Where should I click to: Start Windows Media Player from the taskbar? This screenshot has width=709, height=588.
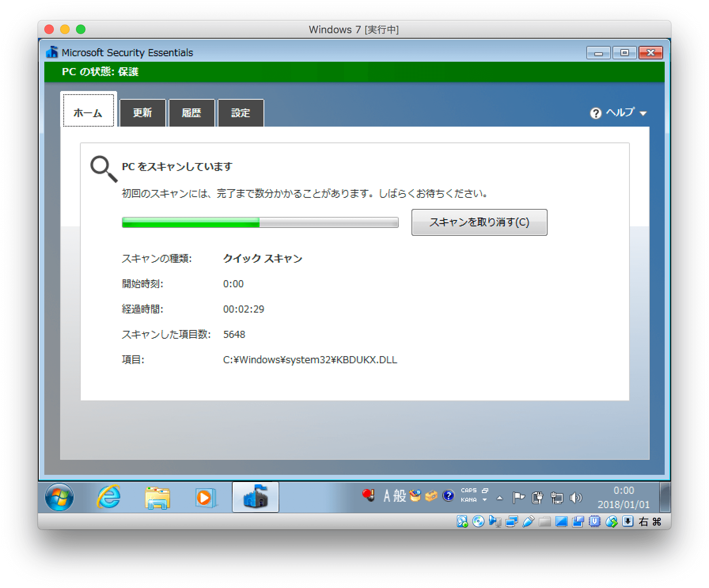tap(206, 497)
